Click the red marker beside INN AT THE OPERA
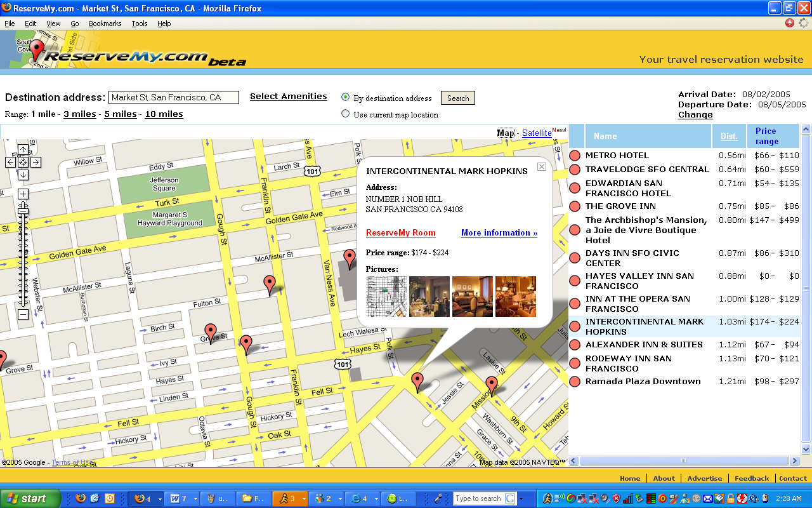The height and width of the screenshot is (508, 812). 575,304
